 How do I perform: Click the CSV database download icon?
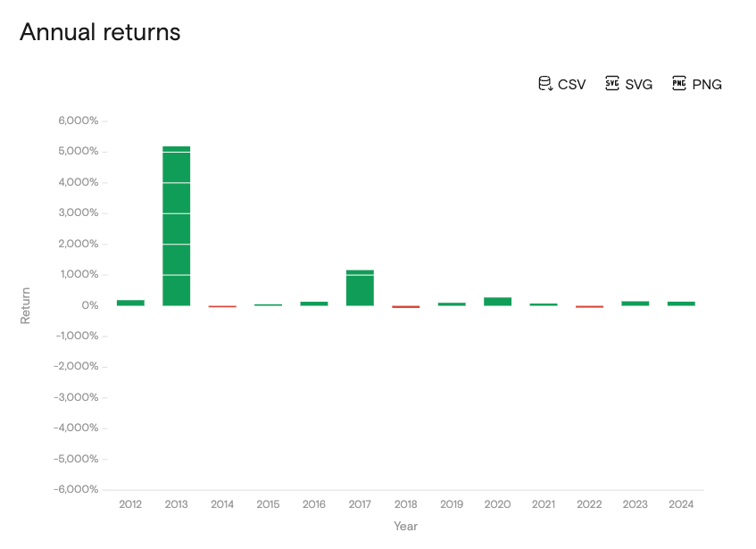544,84
